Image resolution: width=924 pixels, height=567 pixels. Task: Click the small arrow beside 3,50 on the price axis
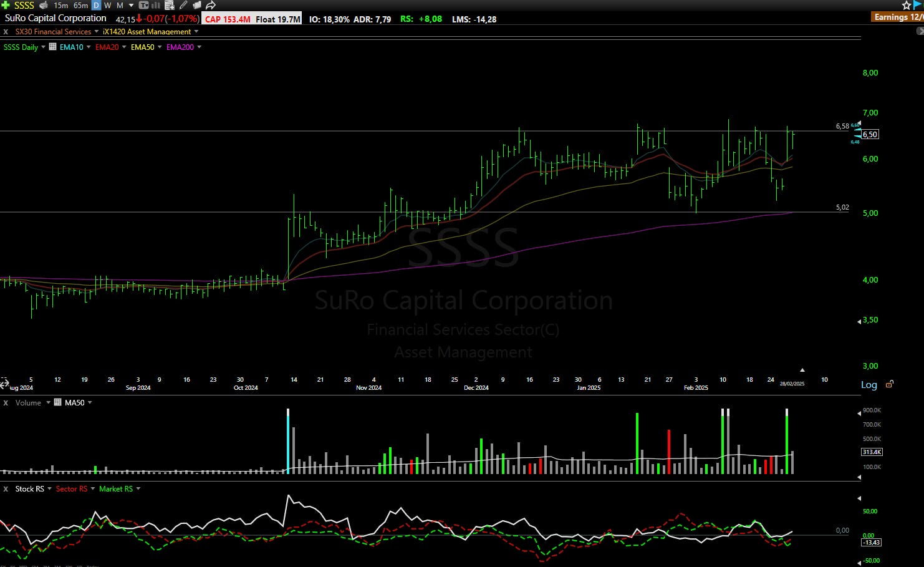coord(859,321)
